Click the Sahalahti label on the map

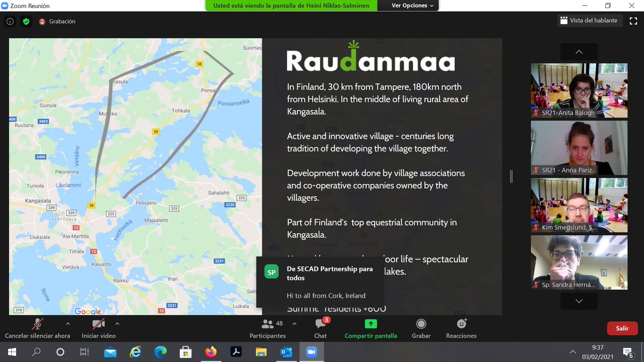(x=218, y=193)
